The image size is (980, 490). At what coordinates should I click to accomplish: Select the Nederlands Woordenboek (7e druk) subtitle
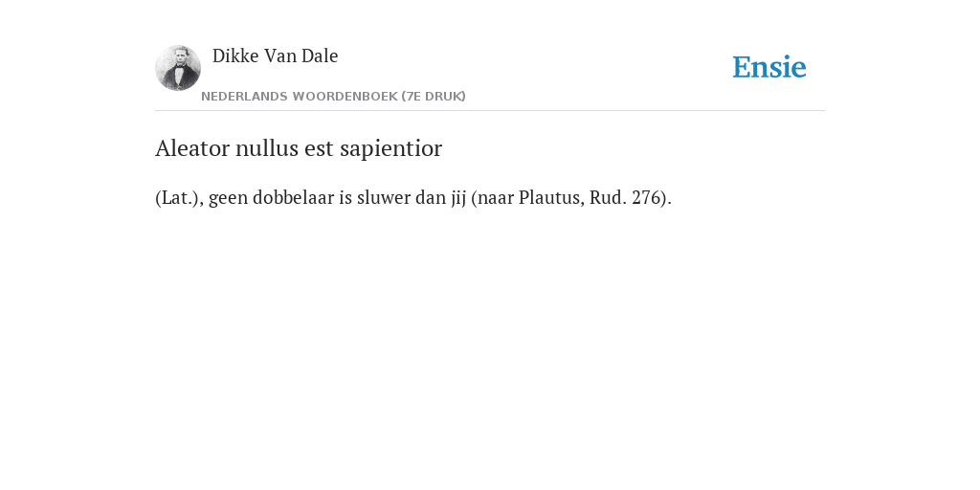coord(333,97)
